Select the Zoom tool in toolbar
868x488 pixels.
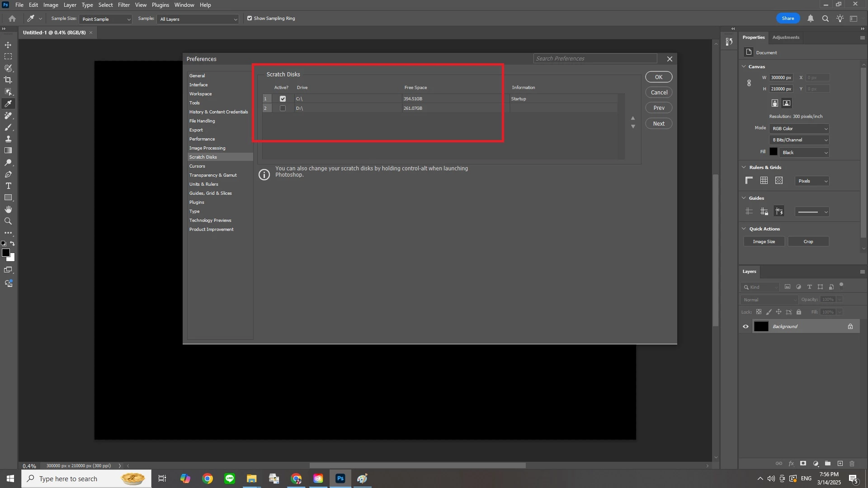click(x=8, y=221)
